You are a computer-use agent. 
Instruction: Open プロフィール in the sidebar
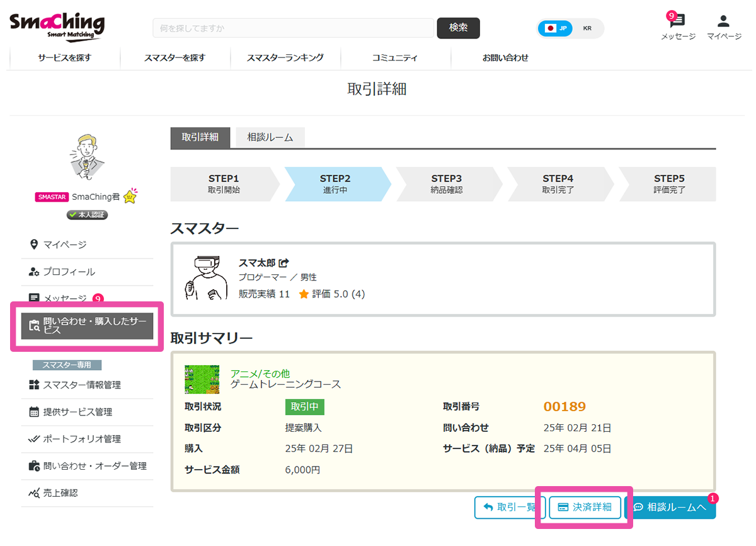click(69, 272)
